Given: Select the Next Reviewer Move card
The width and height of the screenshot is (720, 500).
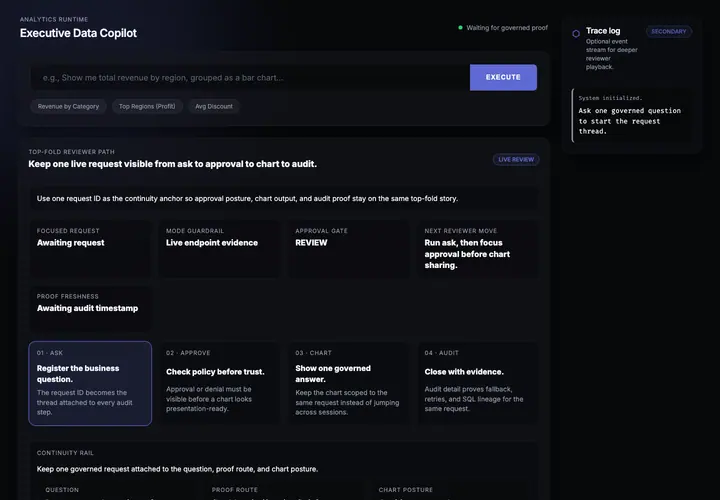Looking at the screenshot, I should pos(478,248).
